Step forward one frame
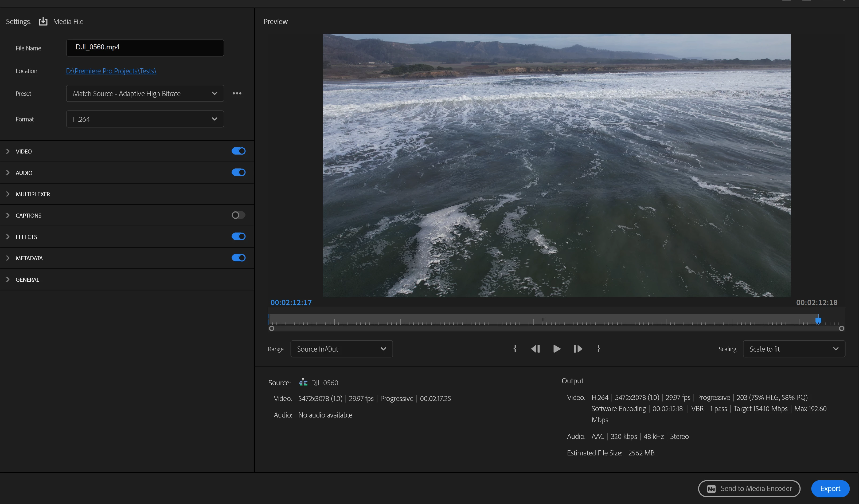The height and width of the screenshot is (504, 859). click(x=577, y=349)
